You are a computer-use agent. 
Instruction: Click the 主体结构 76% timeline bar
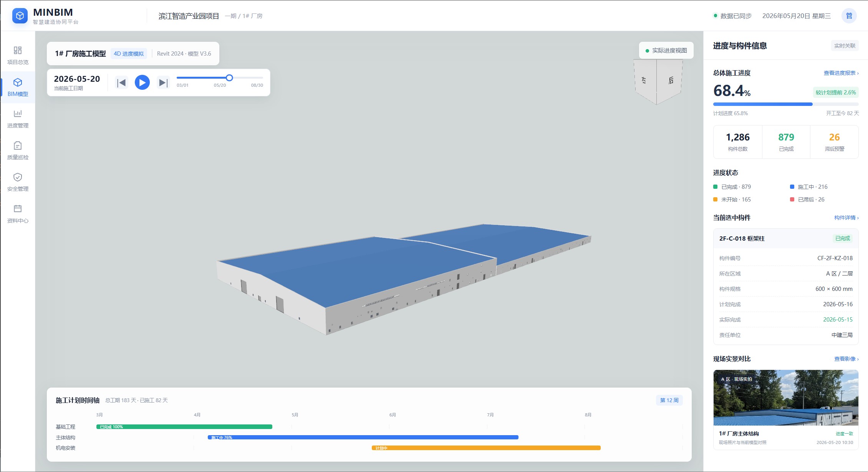pos(363,437)
